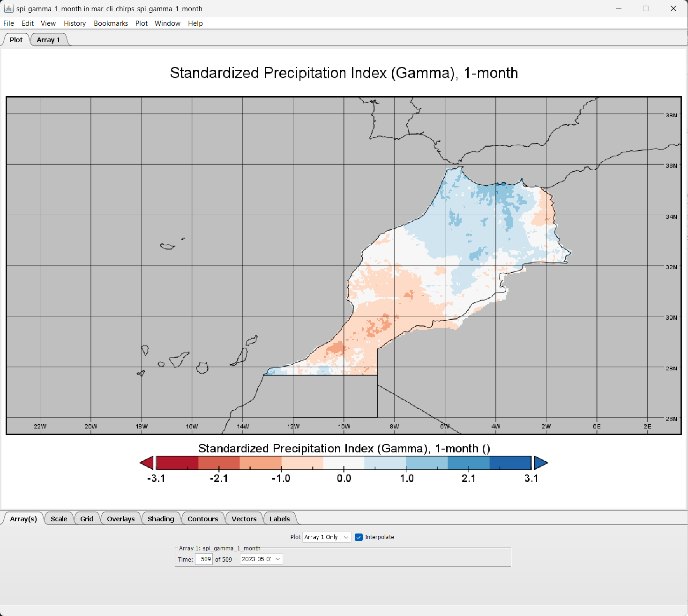The image size is (688, 616).
Task: Minimize the Panoply plot window
Action: click(619, 8)
